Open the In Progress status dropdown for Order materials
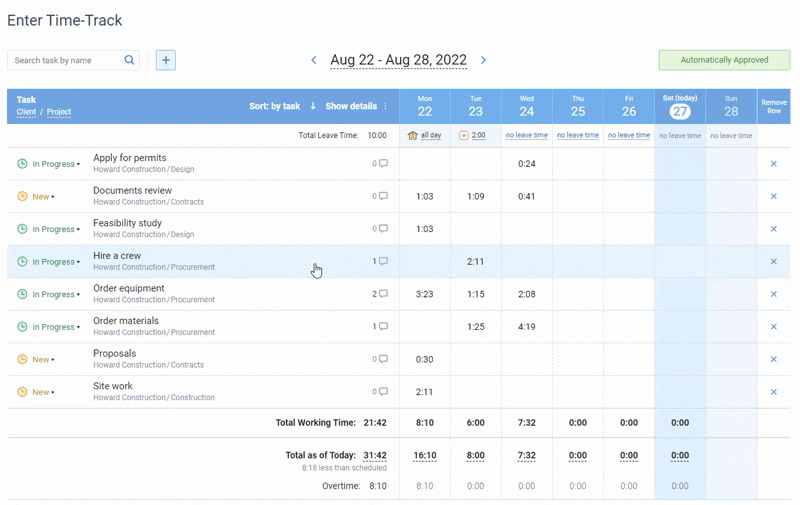The height and width of the screenshot is (505, 800). (x=56, y=327)
